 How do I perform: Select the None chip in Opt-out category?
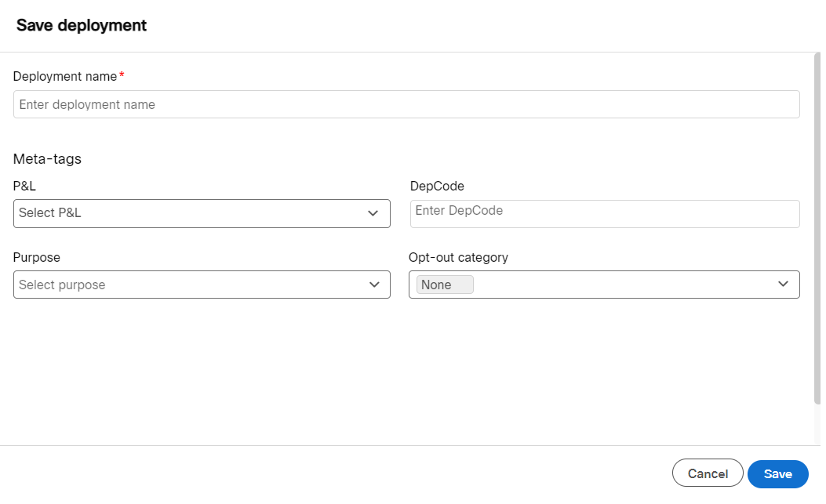coord(442,285)
